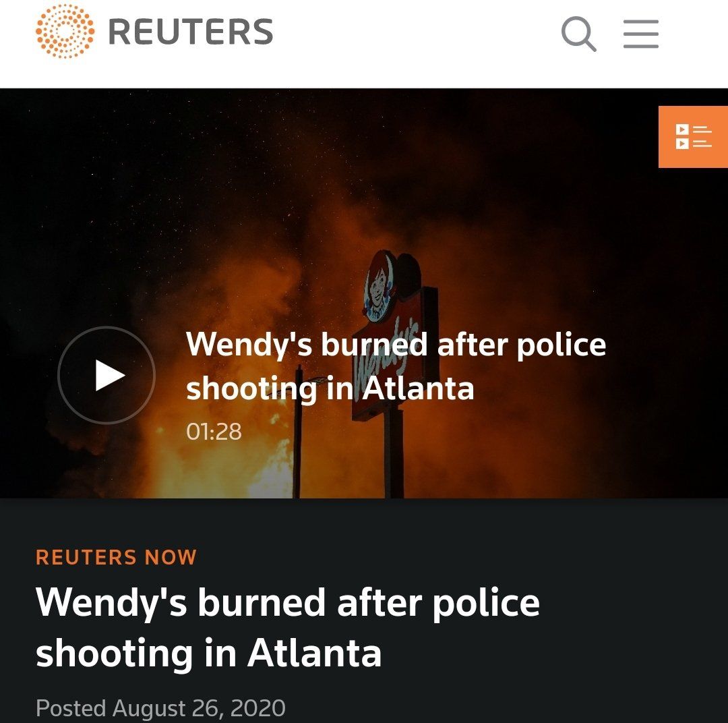Click the REUTERS wordmark text
This screenshot has height=723, width=728.
[x=191, y=32]
